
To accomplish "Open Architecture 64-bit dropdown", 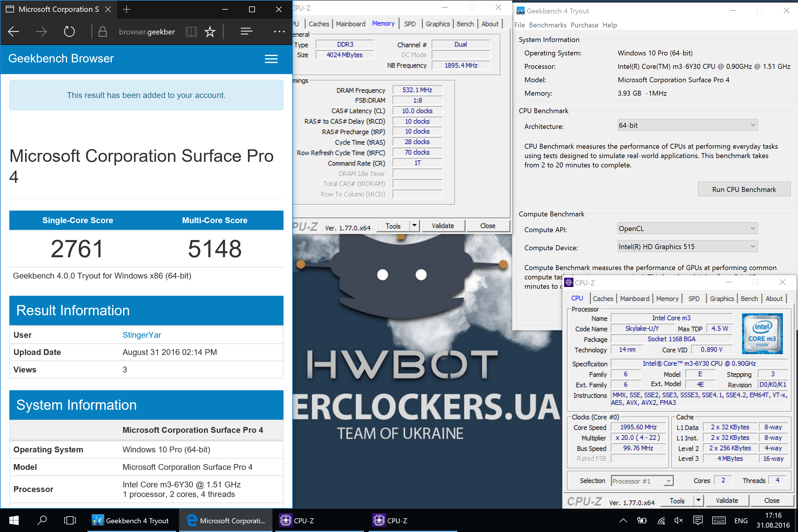I will coord(687,125).
